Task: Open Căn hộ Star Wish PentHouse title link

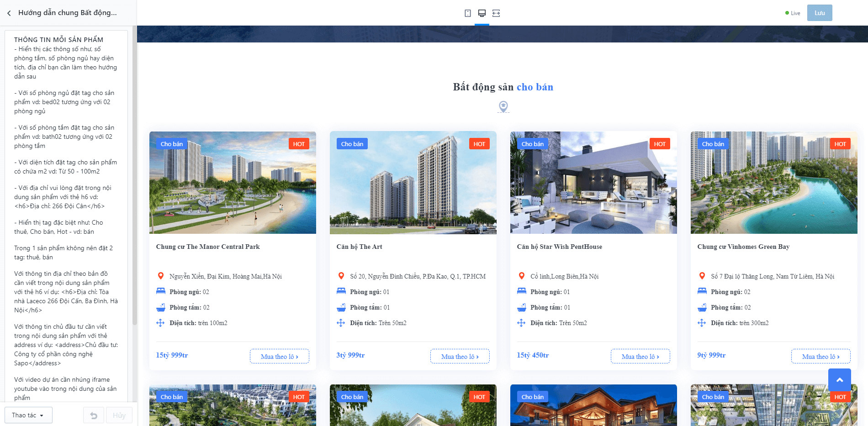Action: (x=560, y=247)
